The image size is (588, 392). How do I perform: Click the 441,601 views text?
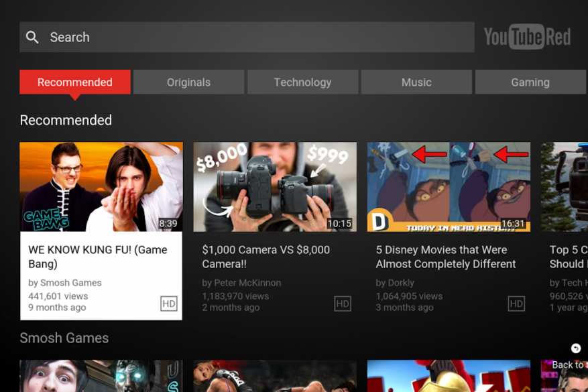(58, 296)
